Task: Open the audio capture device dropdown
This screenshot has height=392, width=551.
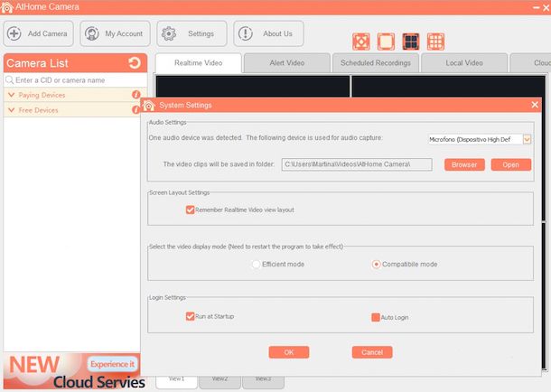Action: coord(527,139)
